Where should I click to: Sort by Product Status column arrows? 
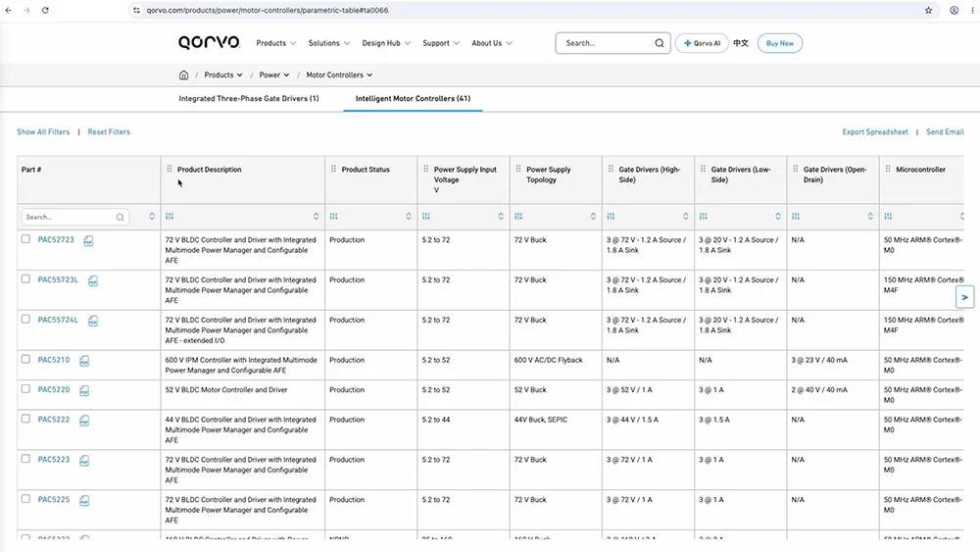click(x=409, y=217)
